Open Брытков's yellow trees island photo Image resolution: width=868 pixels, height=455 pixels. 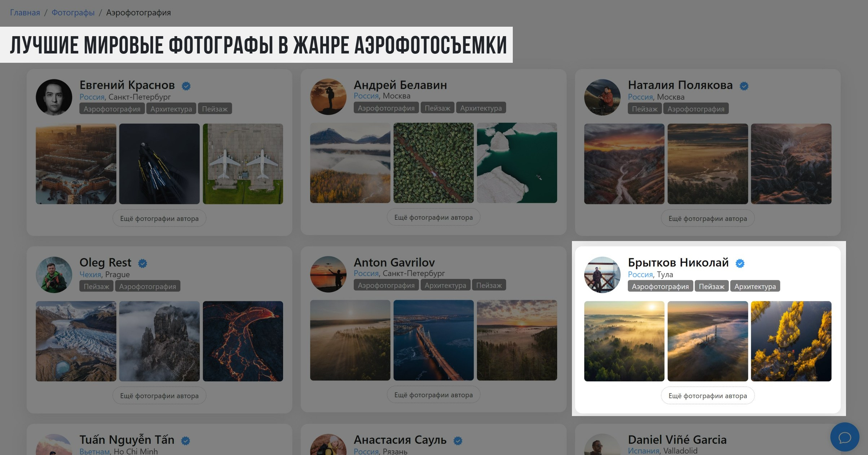click(x=791, y=341)
